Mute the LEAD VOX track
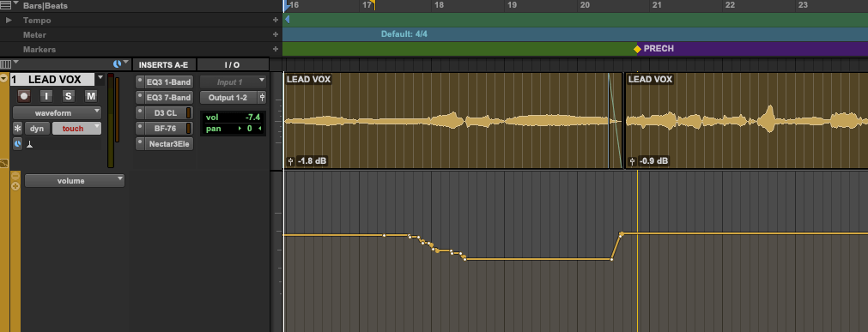Screen dimensions: 868x332 (x=91, y=96)
